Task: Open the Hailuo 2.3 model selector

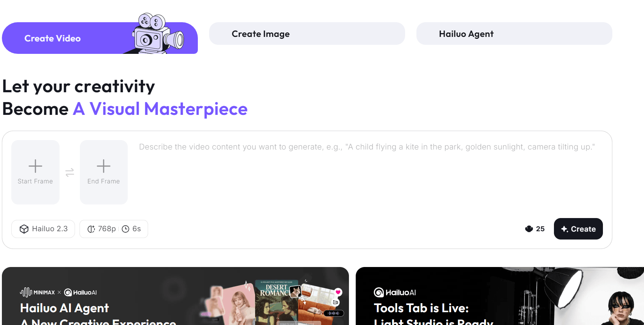Action: pyautogui.click(x=43, y=229)
